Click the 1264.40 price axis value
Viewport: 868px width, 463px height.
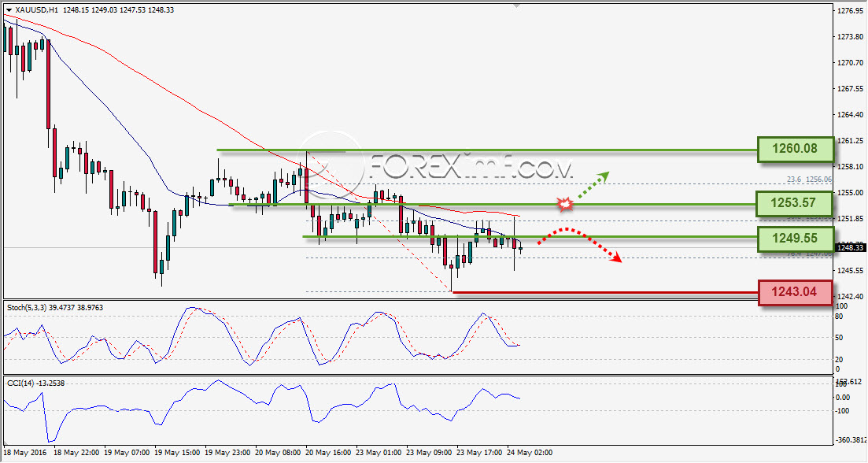pos(850,115)
